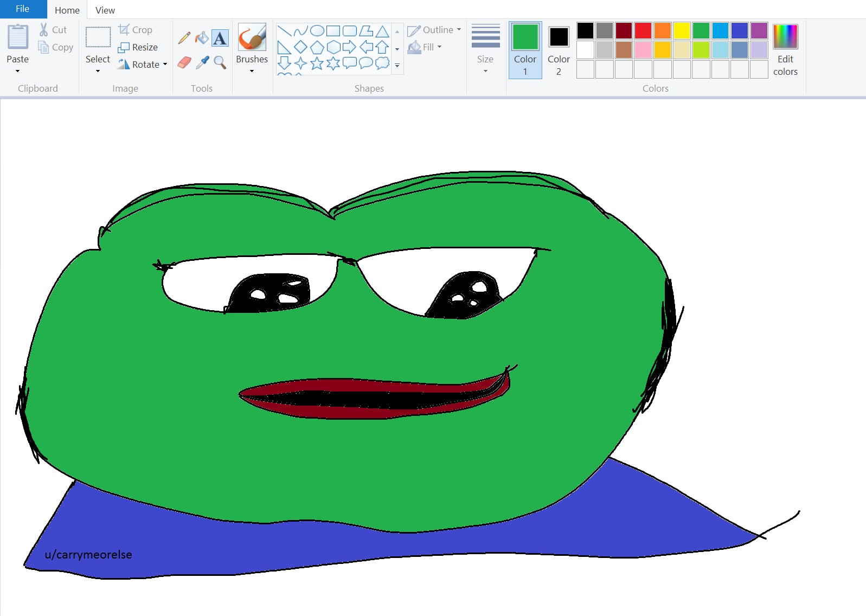The image size is (866, 616).
Task: Click the frog's red lips on canvas
Action: coord(374,399)
